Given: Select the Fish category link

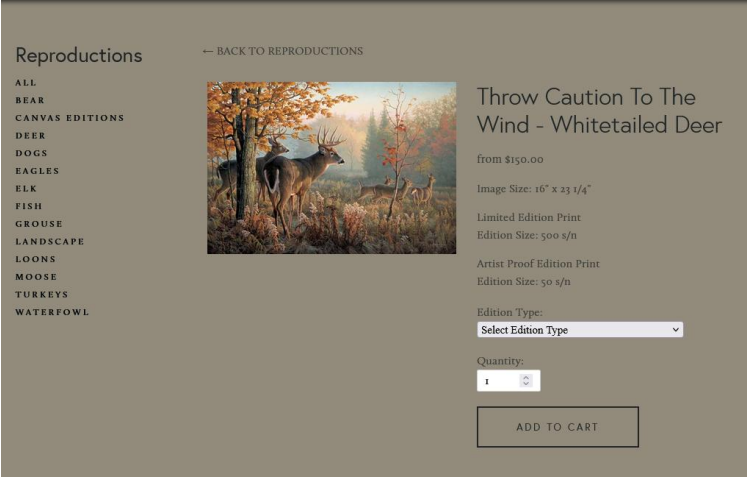Looking at the screenshot, I should pos(29,206).
